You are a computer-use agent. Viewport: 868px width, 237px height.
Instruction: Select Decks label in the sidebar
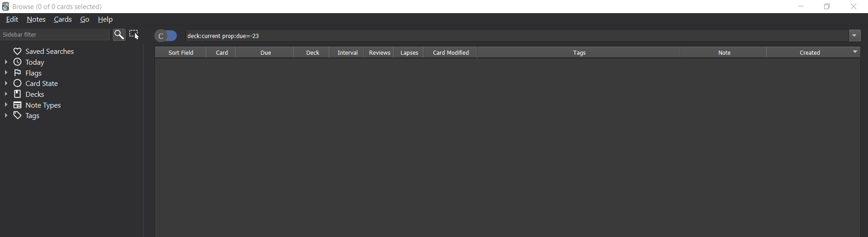tap(35, 94)
